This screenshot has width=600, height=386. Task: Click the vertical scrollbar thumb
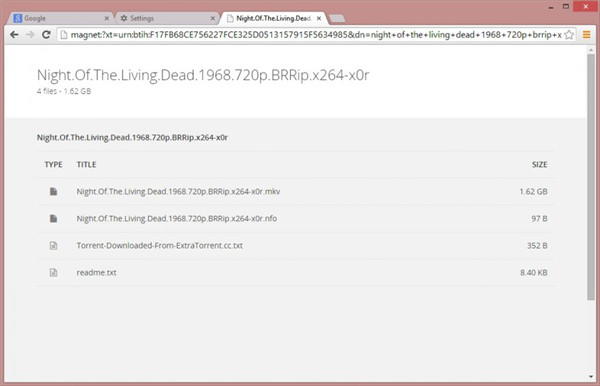591,177
